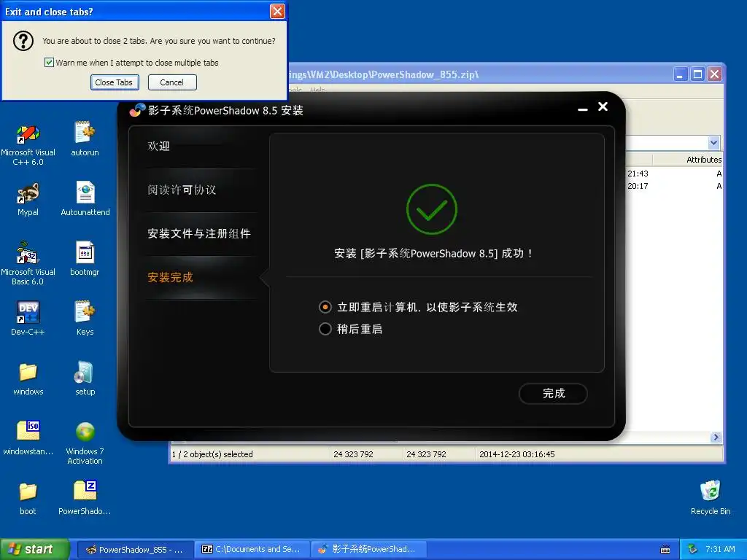This screenshot has width=747, height=560.
Task: Select the 欢迎 welcome step
Action: coord(158,146)
